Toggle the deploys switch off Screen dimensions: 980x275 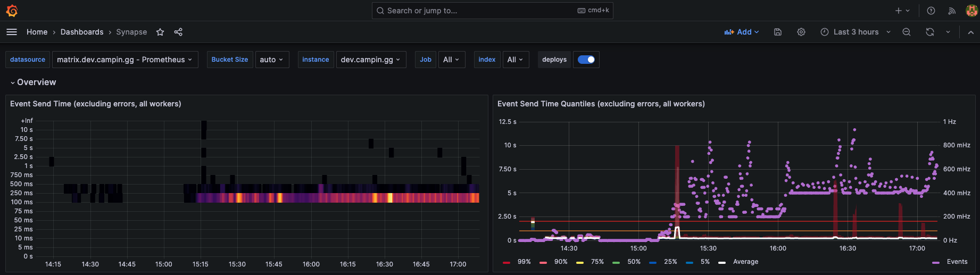click(586, 60)
